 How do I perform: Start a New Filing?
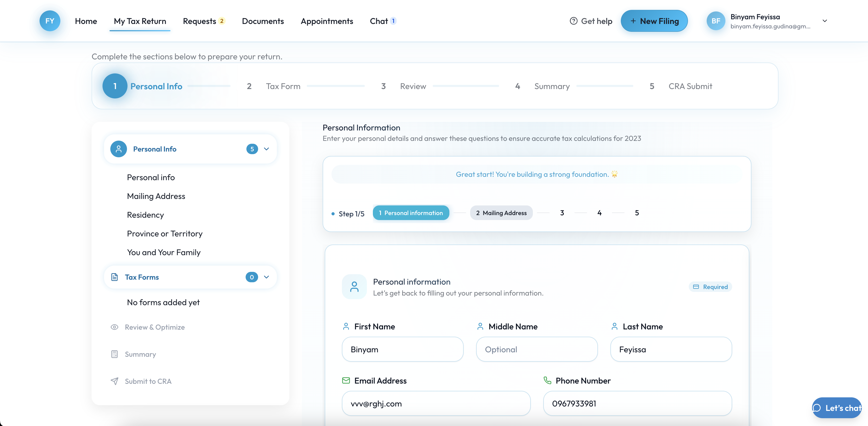coord(654,21)
